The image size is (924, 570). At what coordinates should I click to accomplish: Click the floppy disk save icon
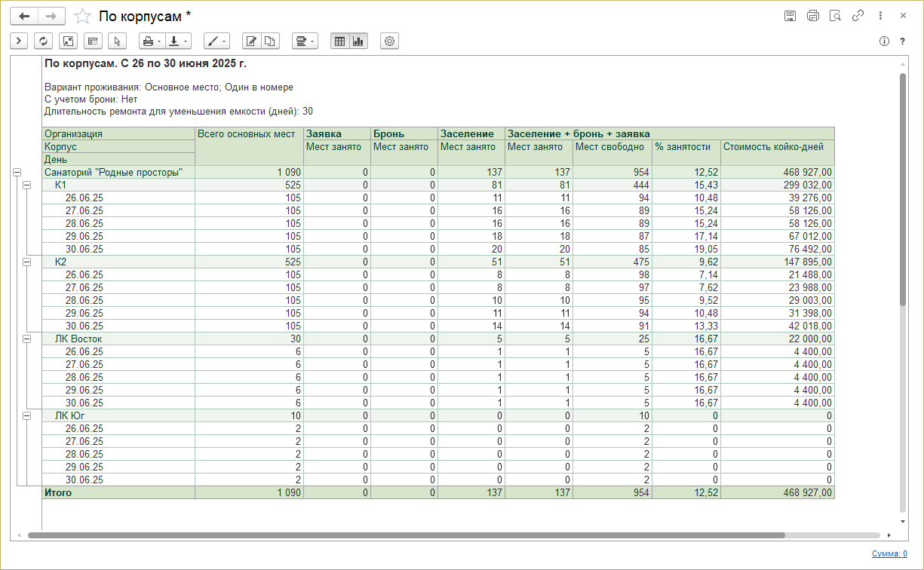click(790, 16)
